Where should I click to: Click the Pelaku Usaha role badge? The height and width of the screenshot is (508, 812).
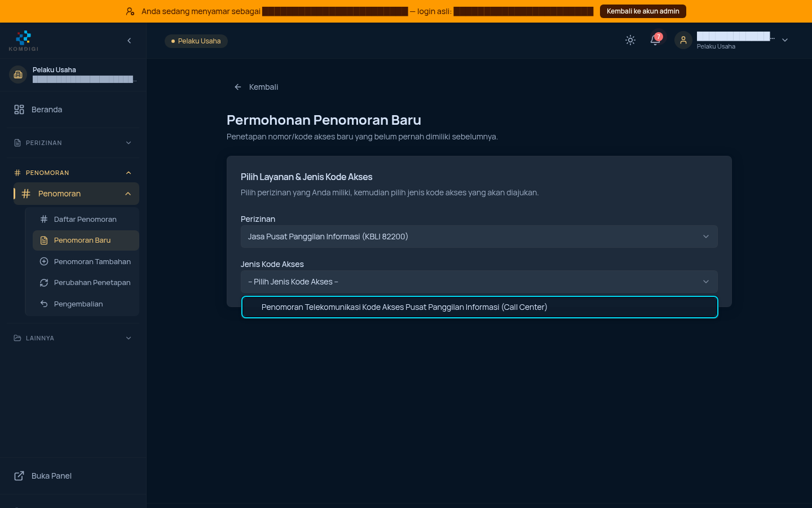click(x=196, y=41)
